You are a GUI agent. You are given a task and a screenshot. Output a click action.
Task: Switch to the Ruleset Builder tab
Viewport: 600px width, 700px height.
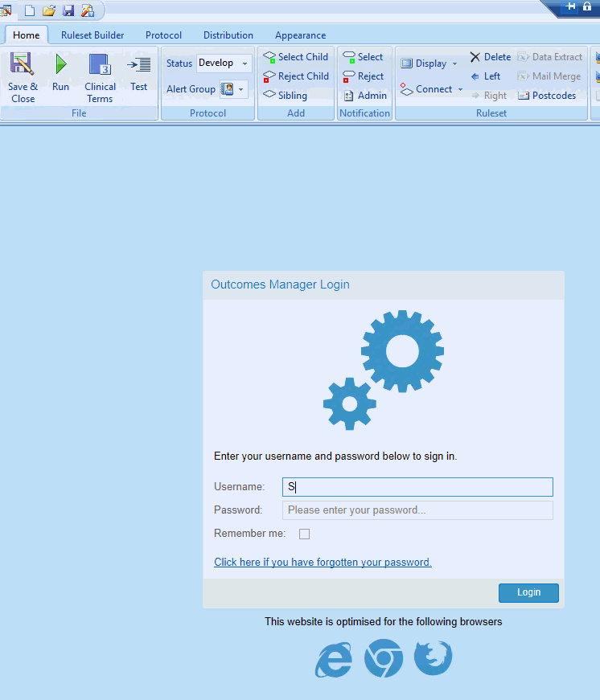tap(92, 35)
